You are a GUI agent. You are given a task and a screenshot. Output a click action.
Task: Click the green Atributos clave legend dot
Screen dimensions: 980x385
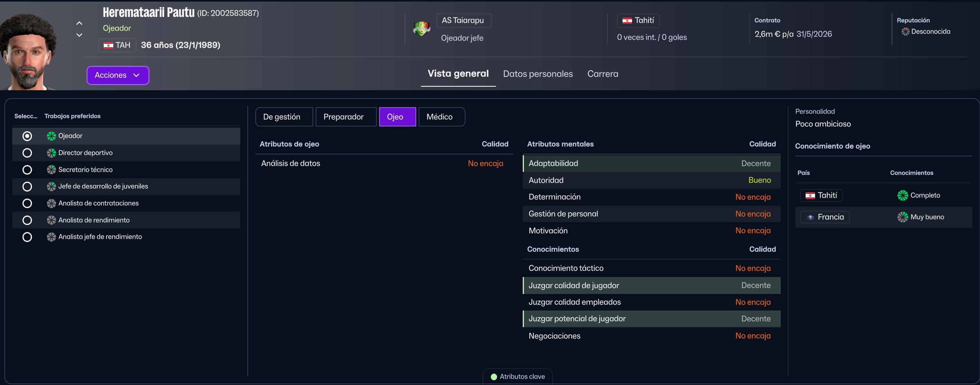[x=494, y=377]
